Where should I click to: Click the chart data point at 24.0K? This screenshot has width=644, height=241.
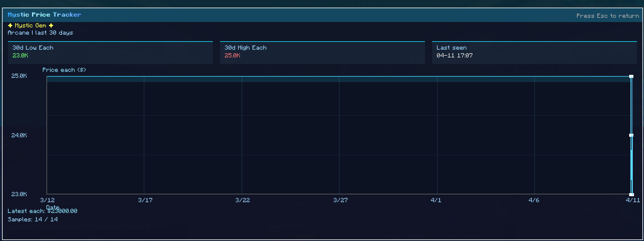point(631,135)
